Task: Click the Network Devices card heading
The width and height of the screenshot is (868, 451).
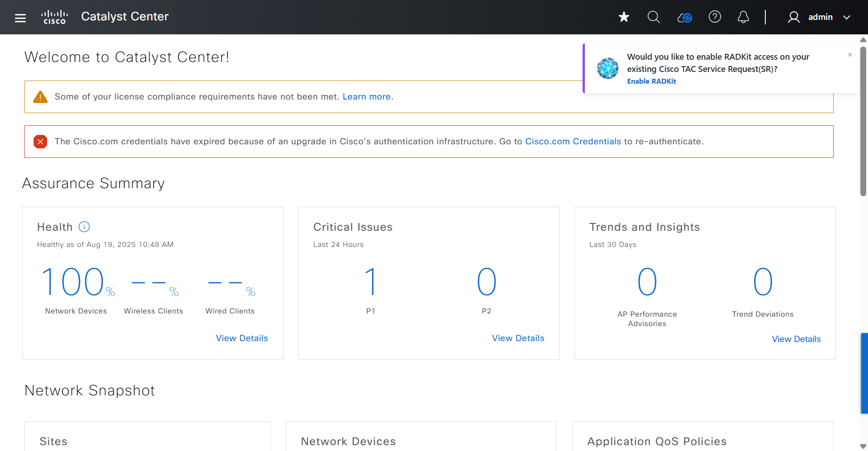Action: [348, 442]
